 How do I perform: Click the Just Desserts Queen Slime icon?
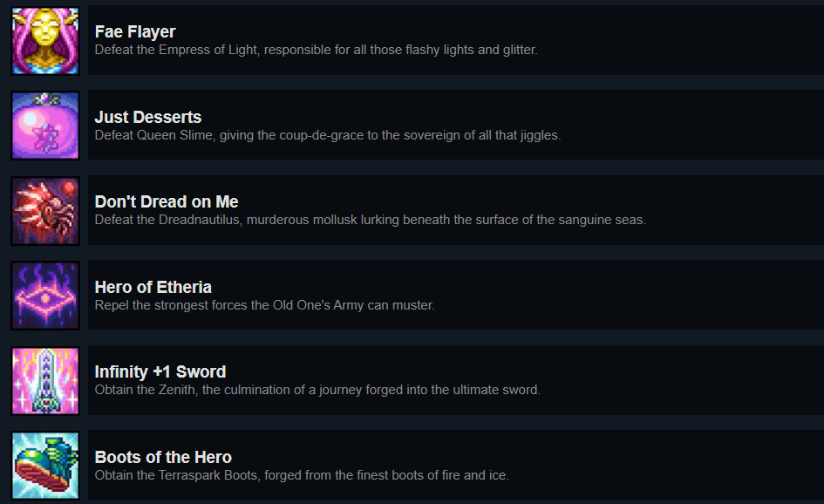[x=45, y=126]
